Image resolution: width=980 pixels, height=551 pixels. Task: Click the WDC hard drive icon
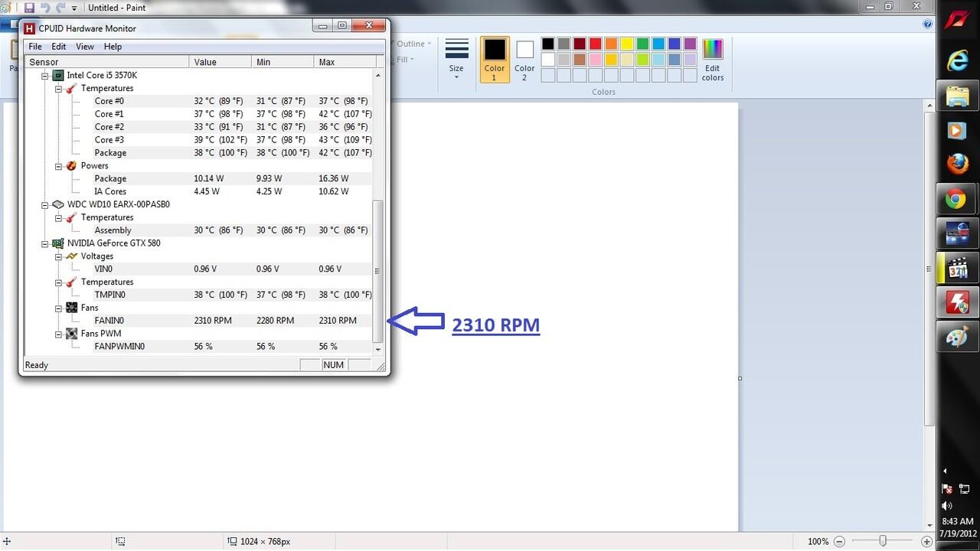point(57,204)
